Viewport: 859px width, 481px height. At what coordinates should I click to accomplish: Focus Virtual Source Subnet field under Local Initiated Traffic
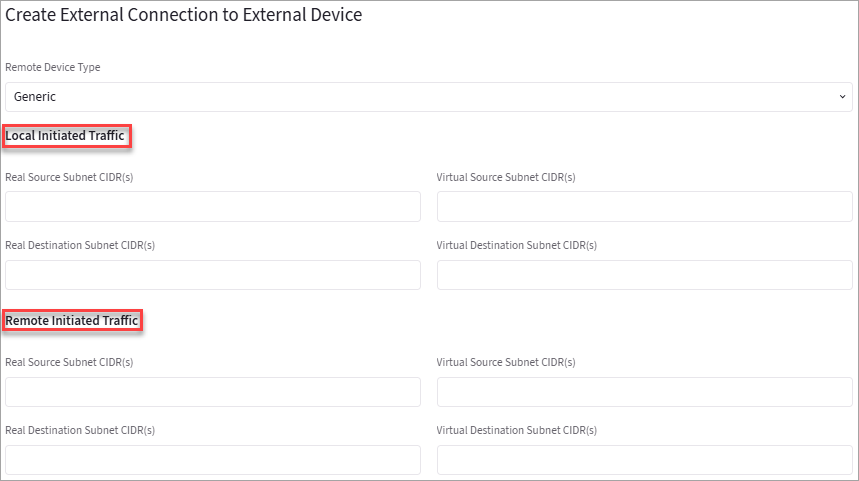point(644,207)
